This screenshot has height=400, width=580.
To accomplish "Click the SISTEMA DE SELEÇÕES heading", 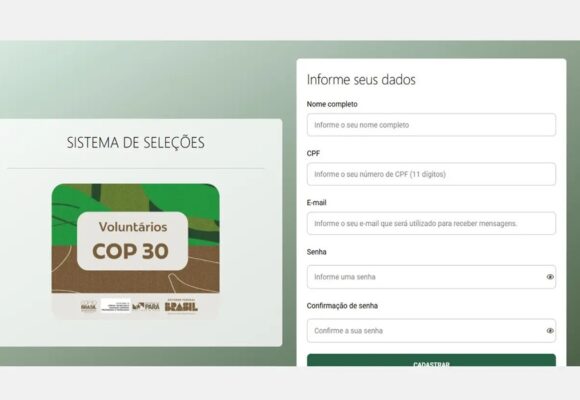I will 135,143.
